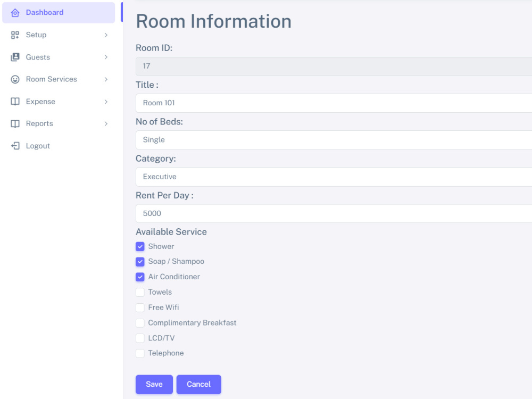Click the Category: label
The image size is (532, 399).
click(156, 159)
